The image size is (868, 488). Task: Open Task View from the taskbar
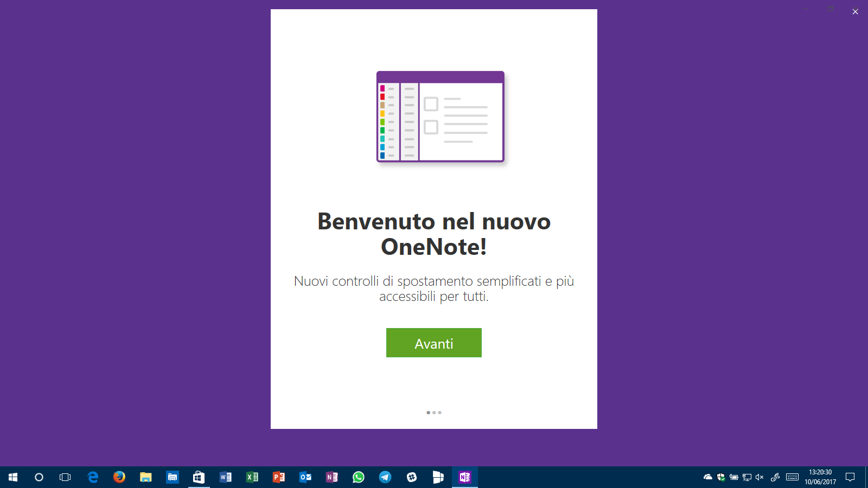point(65,477)
